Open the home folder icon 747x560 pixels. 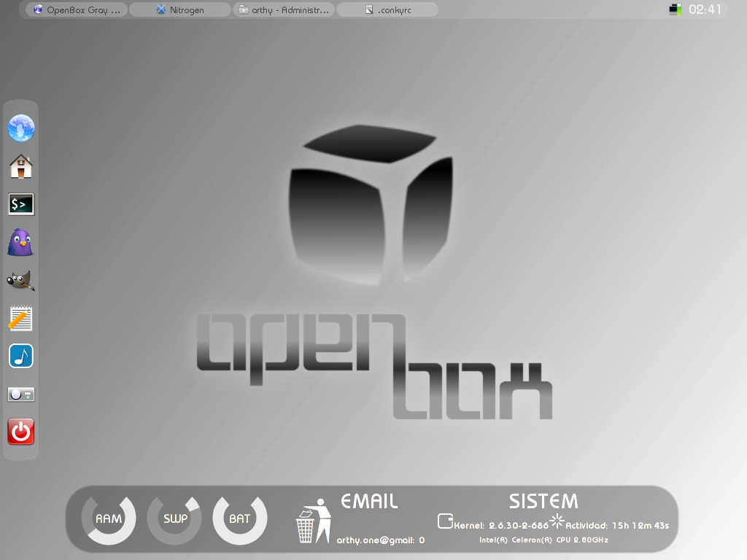point(21,166)
